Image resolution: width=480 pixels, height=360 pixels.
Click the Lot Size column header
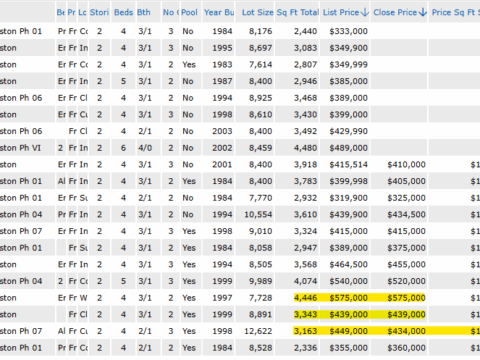pos(258,12)
